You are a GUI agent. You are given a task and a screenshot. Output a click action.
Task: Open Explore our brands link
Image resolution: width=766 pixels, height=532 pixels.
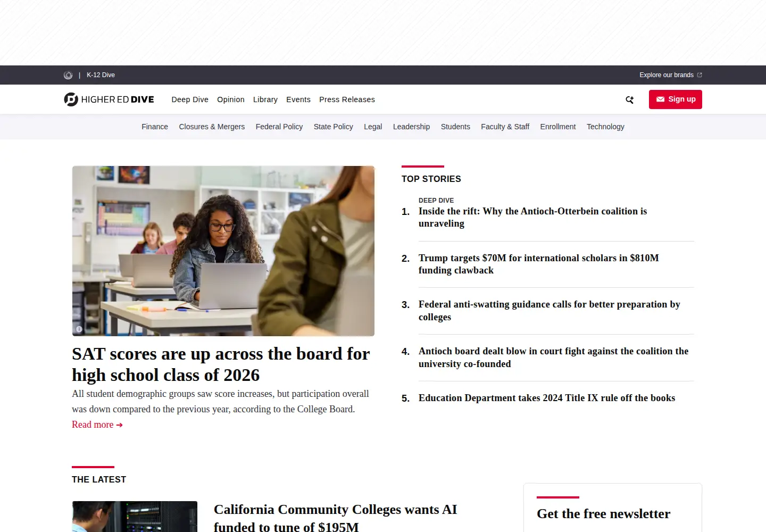671,75
